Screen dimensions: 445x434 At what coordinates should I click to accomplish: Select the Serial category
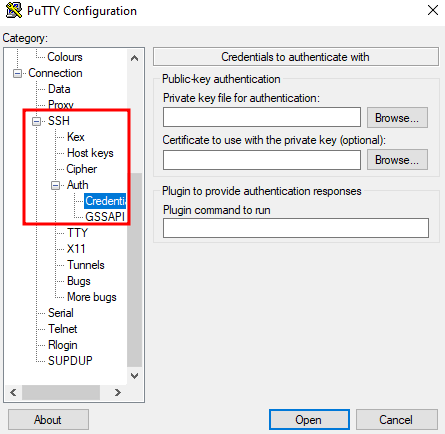tap(60, 313)
